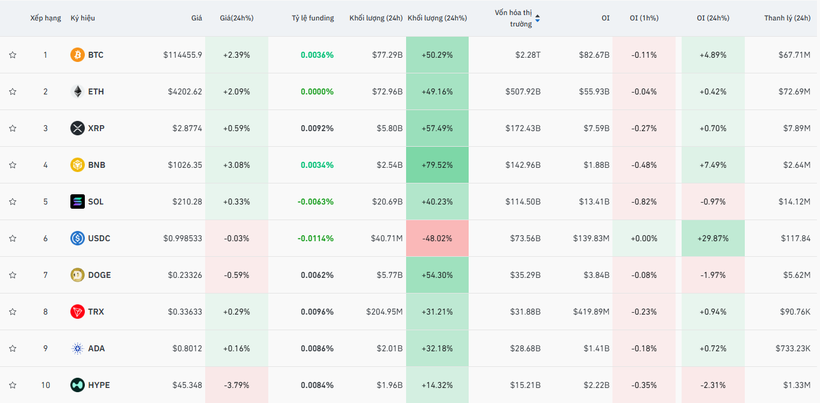Click the BTC price $114455.9 cell

point(182,55)
